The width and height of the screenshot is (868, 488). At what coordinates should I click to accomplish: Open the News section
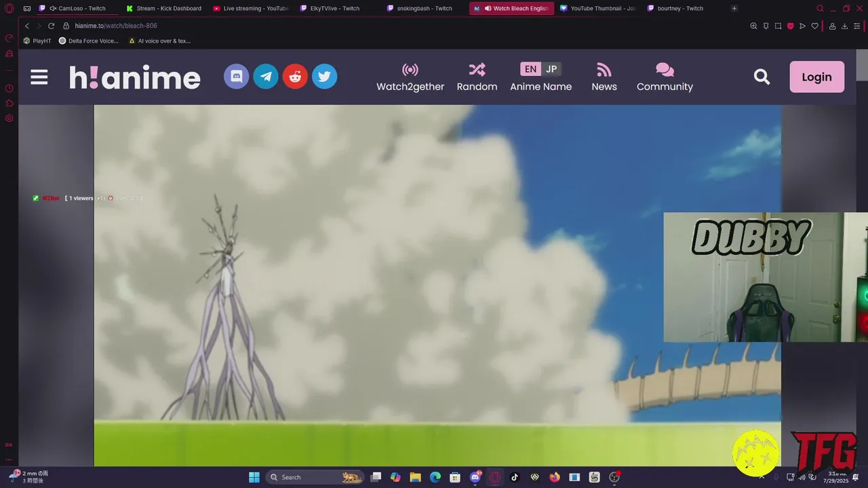point(604,77)
